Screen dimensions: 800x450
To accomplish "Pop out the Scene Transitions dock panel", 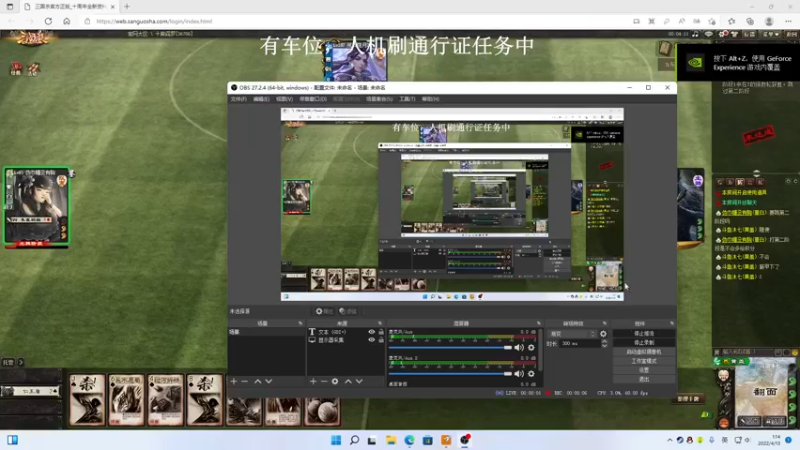I will (605, 323).
